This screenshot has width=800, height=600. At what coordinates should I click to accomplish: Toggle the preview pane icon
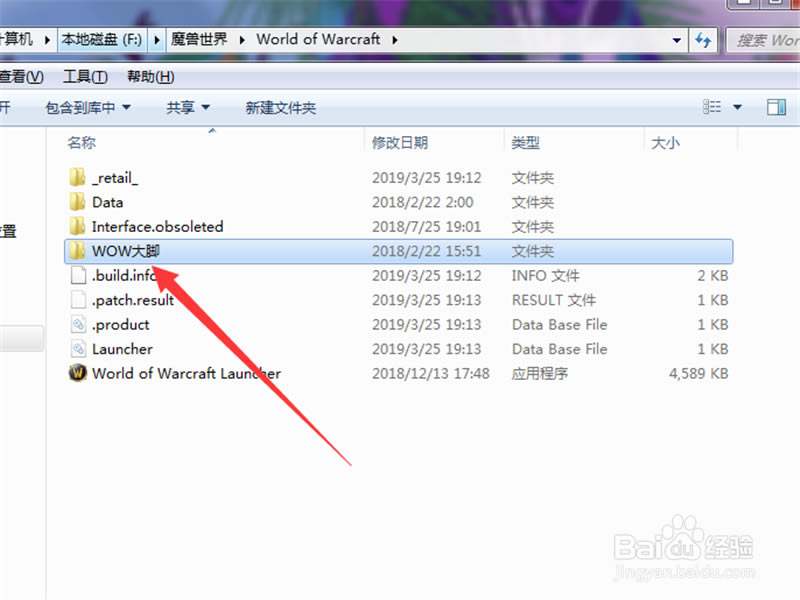776,107
